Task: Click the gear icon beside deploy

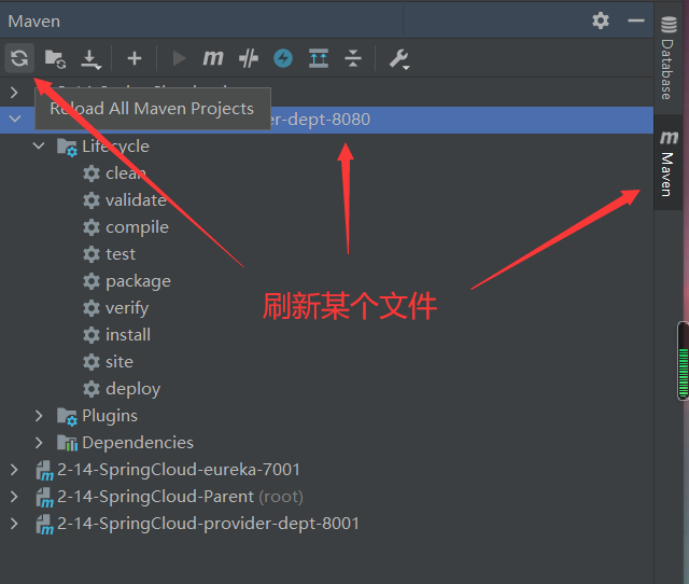Action: (91, 389)
